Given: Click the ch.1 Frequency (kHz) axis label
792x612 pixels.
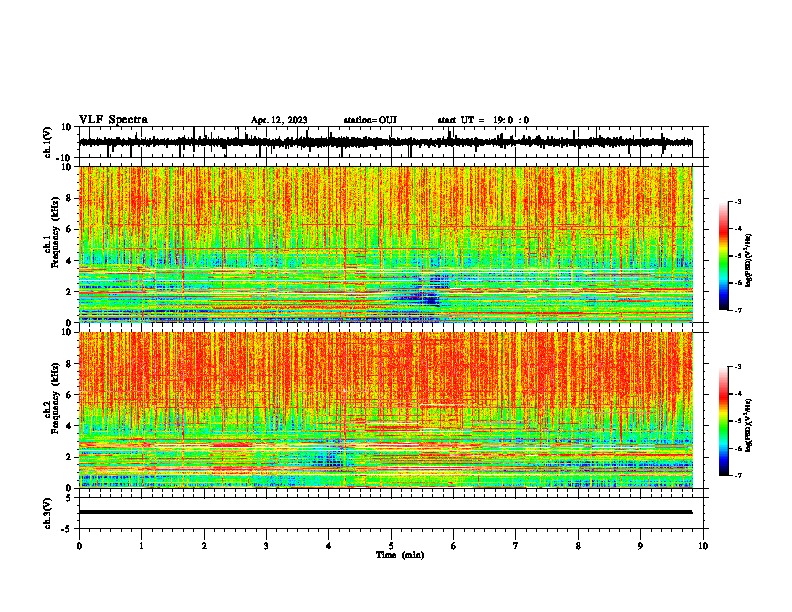Looking at the screenshot, I should click(x=52, y=233).
